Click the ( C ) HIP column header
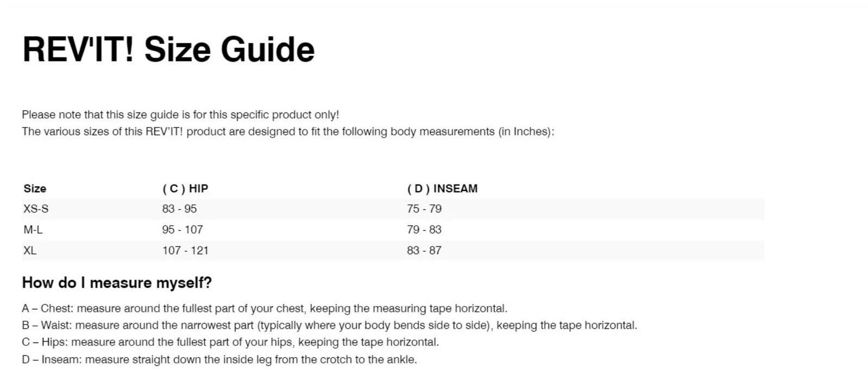This screenshot has width=868, height=380. (185, 189)
